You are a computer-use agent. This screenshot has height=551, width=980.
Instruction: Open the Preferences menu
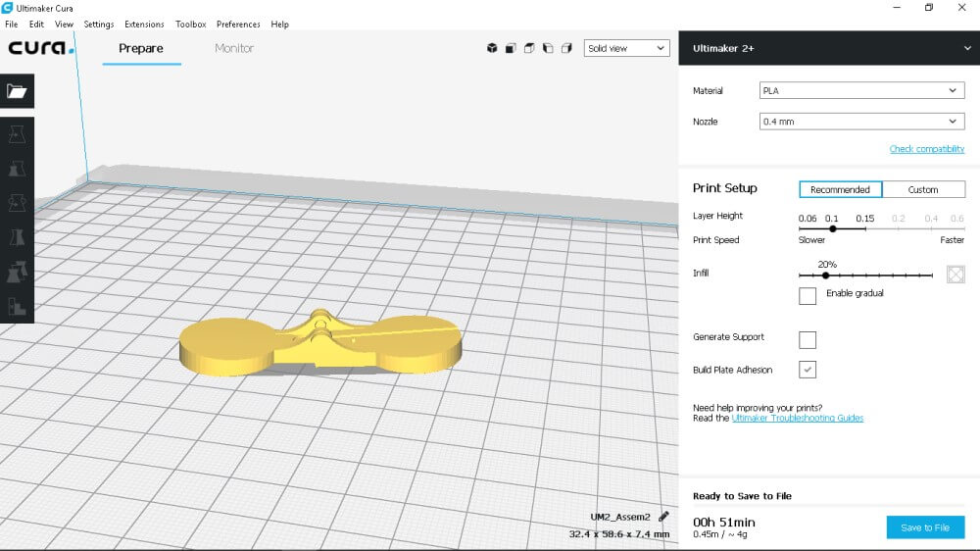click(x=238, y=24)
